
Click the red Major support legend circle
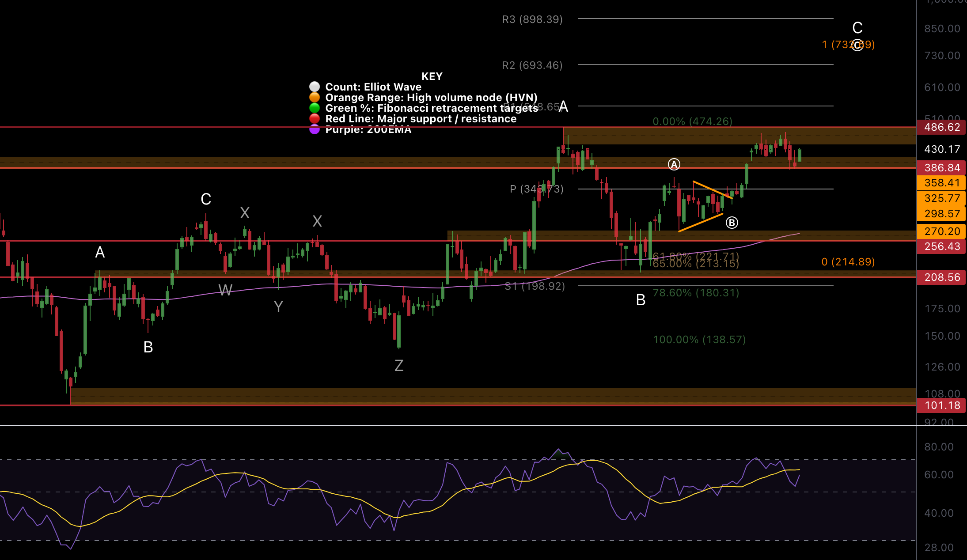tap(314, 118)
